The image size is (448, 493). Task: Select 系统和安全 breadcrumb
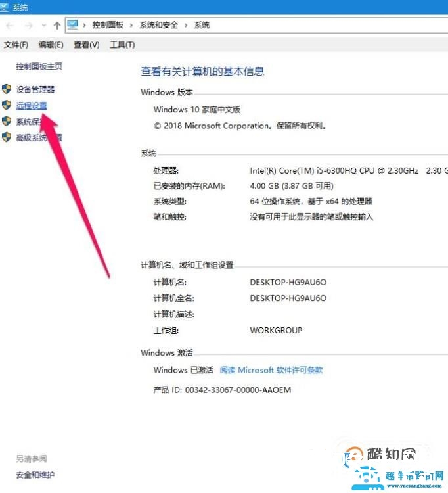click(159, 25)
